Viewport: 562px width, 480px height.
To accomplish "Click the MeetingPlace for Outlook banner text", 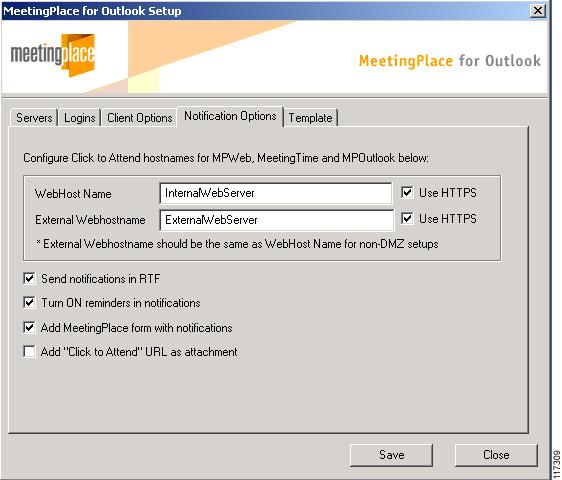I will click(450, 61).
